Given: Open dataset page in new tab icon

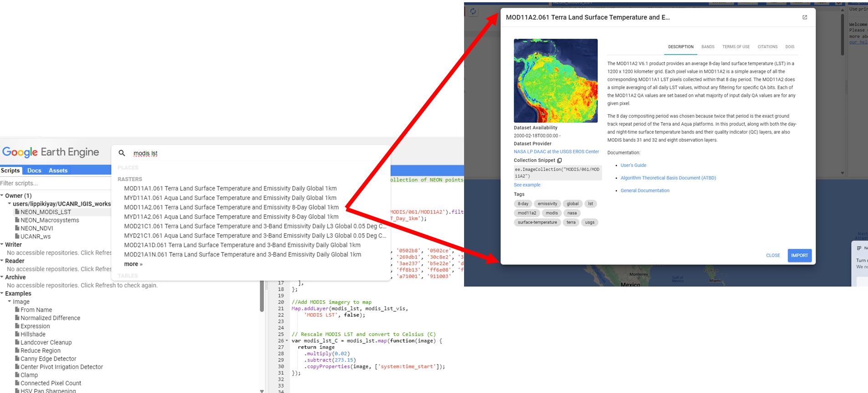Looking at the screenshot, I should coord(805,17).
